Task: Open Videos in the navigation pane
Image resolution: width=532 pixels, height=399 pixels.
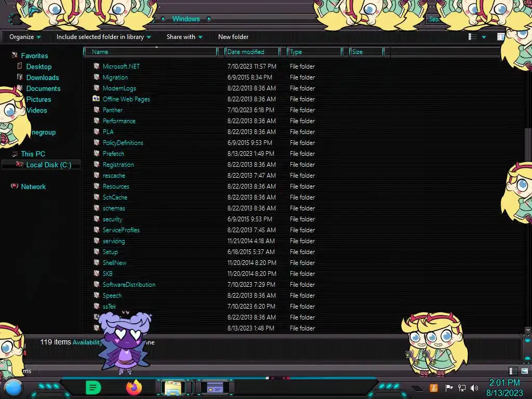Action: click(37, 110)
